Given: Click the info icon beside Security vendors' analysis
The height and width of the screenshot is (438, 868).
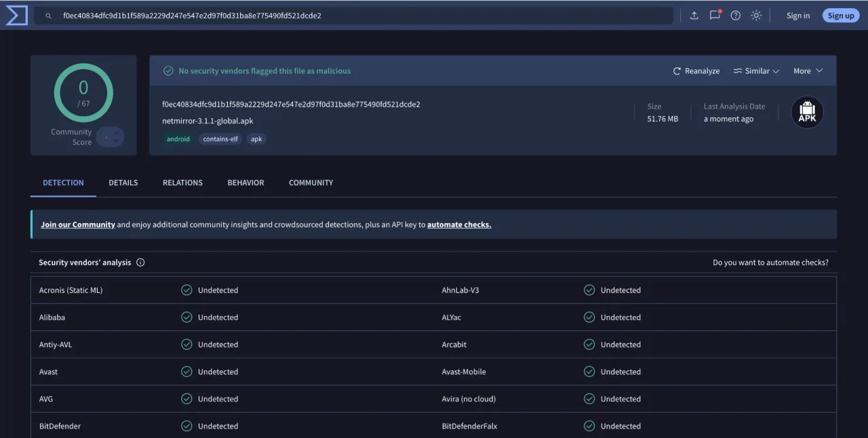Looking at the screenshot, I should tap(140, 262).
